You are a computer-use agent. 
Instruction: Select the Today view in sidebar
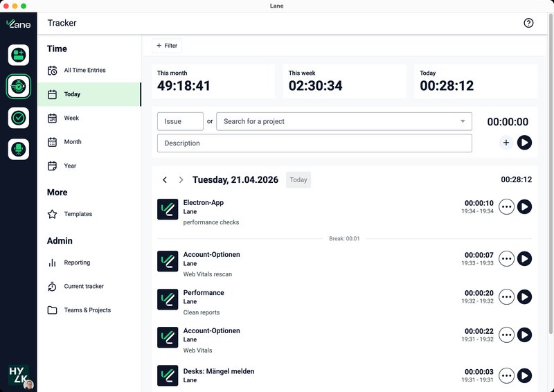(x=89, y=94)
